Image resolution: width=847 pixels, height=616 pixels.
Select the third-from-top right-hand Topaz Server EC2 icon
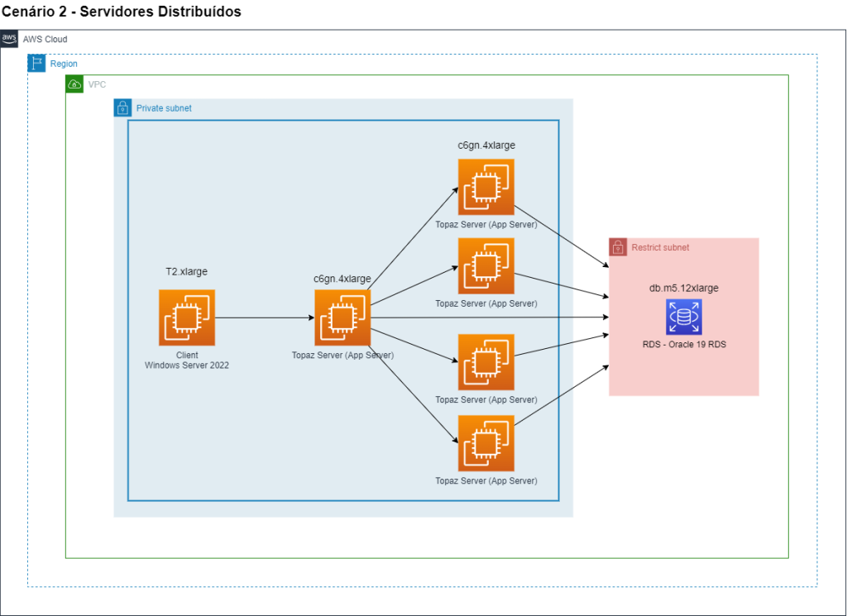pyautogui.click(x=486, y=362)
